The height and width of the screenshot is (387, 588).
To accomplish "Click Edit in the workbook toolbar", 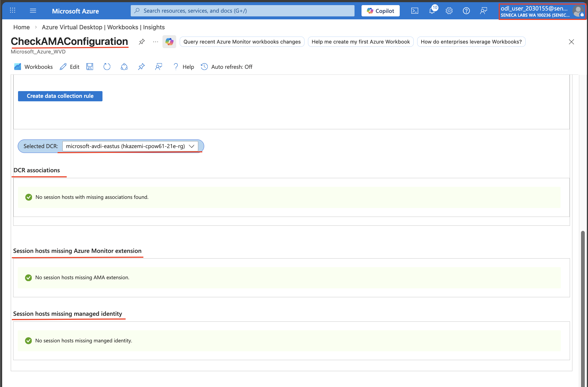I will coord(70,67).
